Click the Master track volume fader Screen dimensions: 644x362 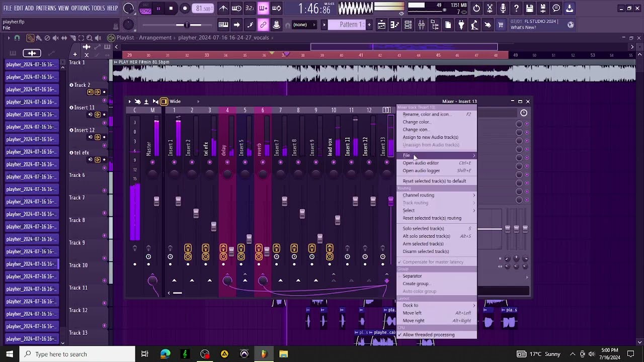156,201
